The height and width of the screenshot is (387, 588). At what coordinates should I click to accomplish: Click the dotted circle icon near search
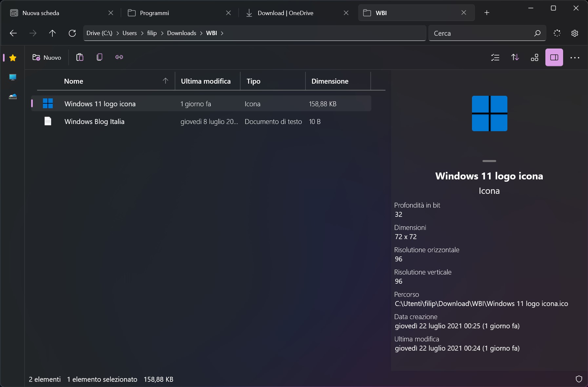click(557, 33)
